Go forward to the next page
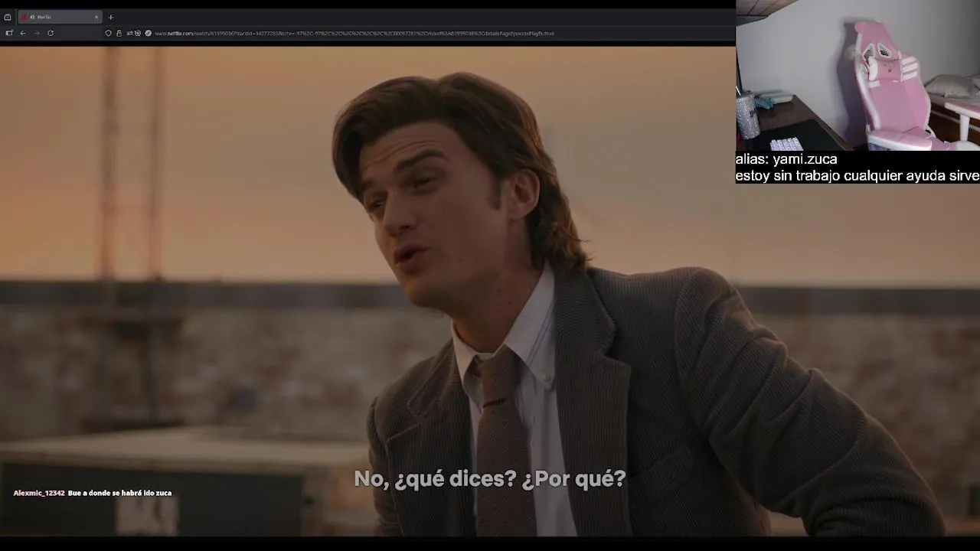980x551 pixels. click(x=36, y=33)
